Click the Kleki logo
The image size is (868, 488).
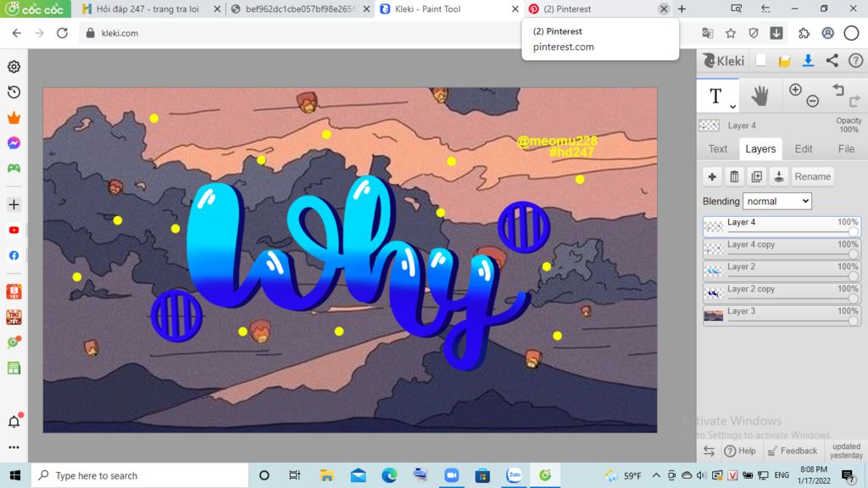(x=724, y=61)
